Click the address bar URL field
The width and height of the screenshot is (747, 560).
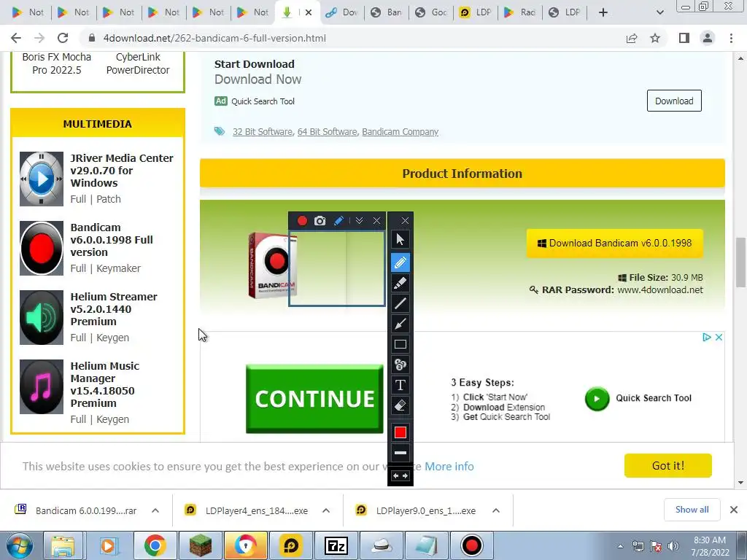[x=352, y=38]
